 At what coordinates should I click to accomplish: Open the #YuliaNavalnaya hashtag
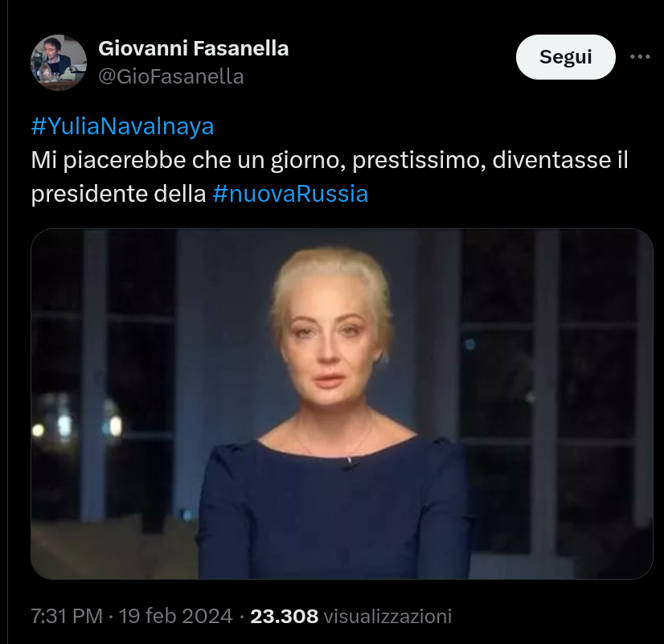(x=123, y=126)
